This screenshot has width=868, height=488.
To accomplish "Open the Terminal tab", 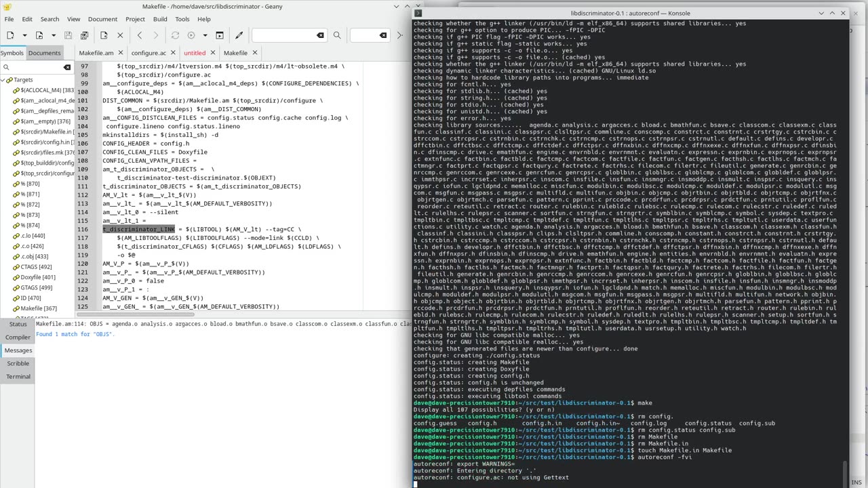I will pyautogui.click(x=18, y=376).
